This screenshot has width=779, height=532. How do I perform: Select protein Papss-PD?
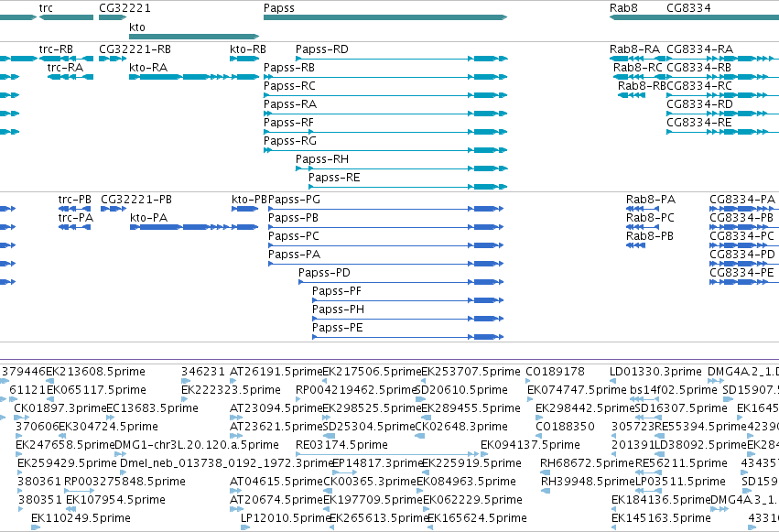point(401,282)
